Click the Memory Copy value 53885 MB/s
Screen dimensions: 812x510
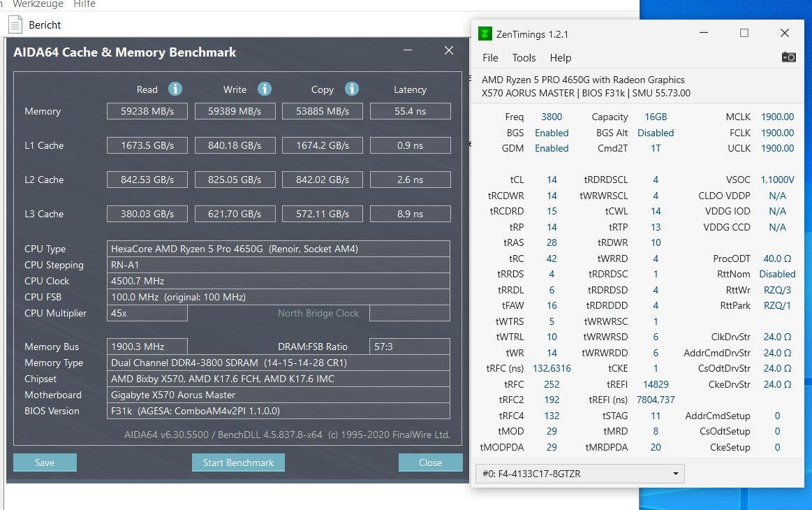point(322,111)
